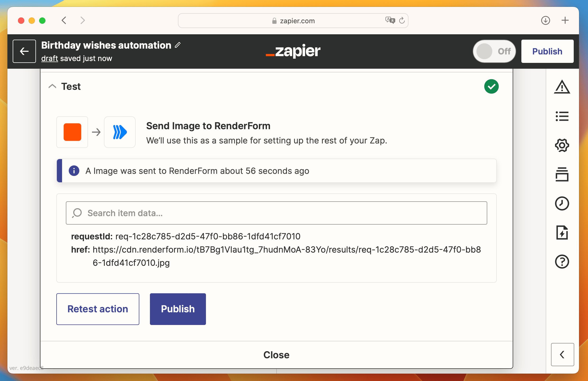Go back with browser back arrow
Viewport: 588px width, 381px height.
[64, 20]
